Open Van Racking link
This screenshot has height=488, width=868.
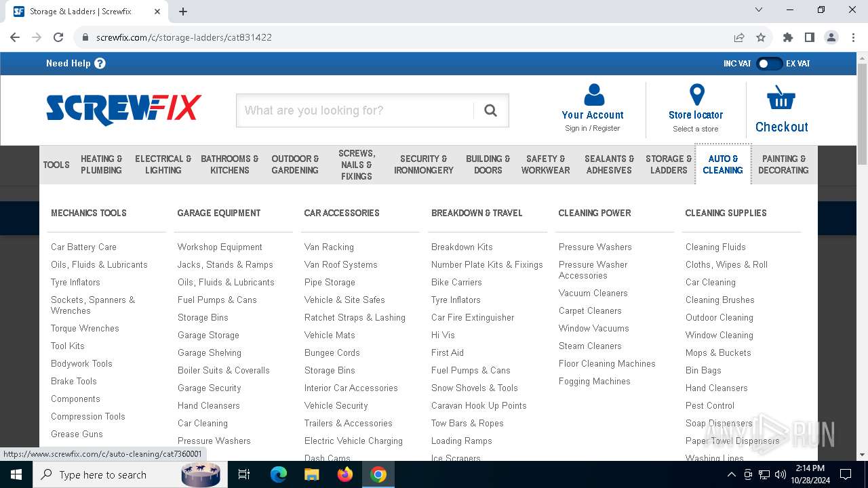[x=329, y=247]
